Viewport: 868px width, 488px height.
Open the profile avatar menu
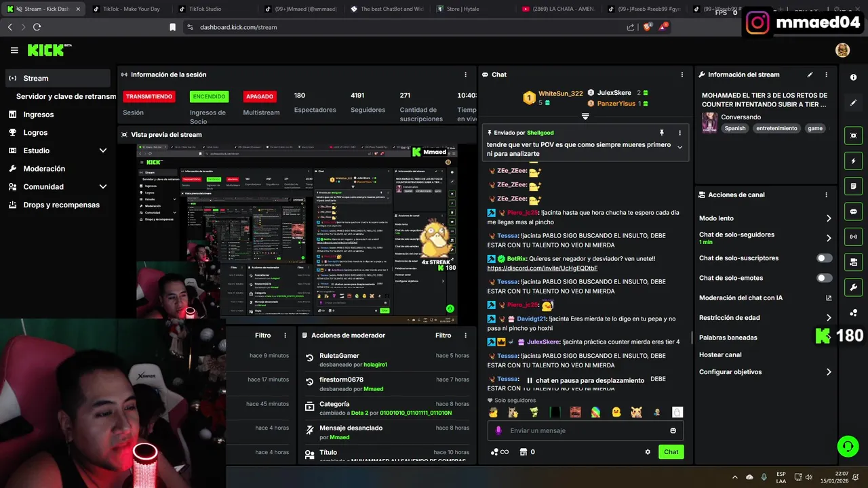coord(842,50)
